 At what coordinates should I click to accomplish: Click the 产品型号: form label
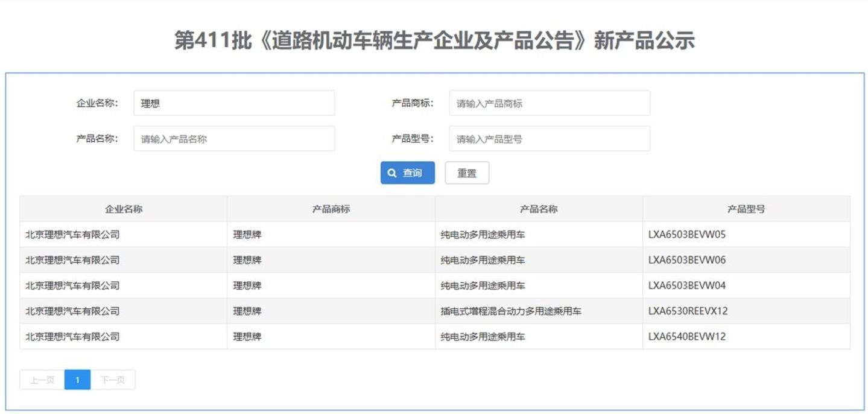413,139
